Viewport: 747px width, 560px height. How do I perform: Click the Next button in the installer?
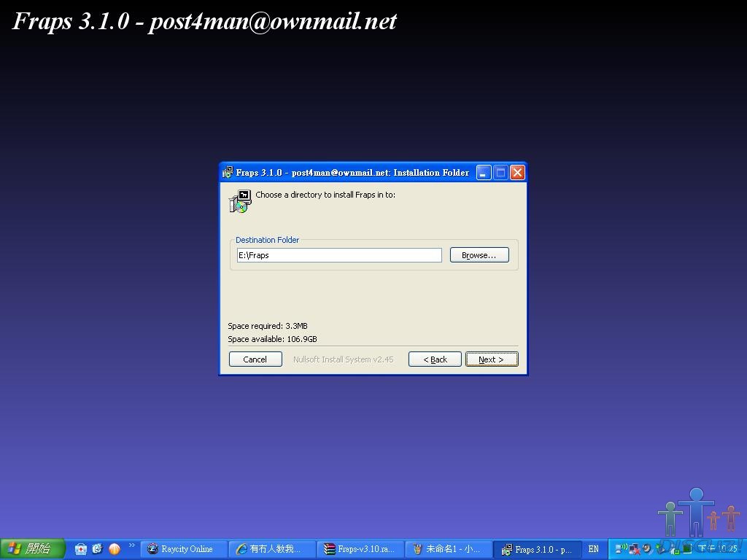point(492,359)
